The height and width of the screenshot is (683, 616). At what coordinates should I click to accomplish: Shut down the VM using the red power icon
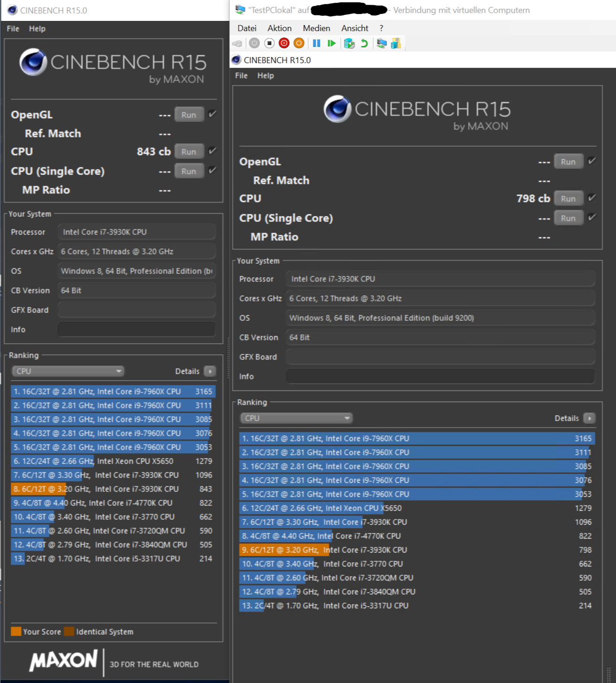284,43
